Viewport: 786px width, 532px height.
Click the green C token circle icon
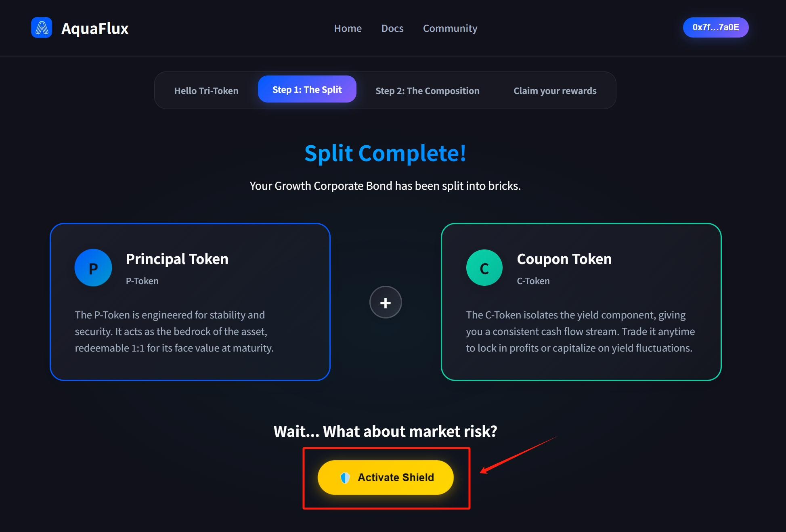[484, 268]
